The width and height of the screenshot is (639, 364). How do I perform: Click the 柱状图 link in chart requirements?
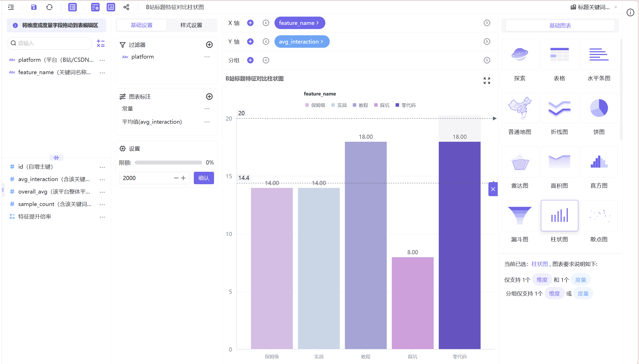[x=540, y=264]
